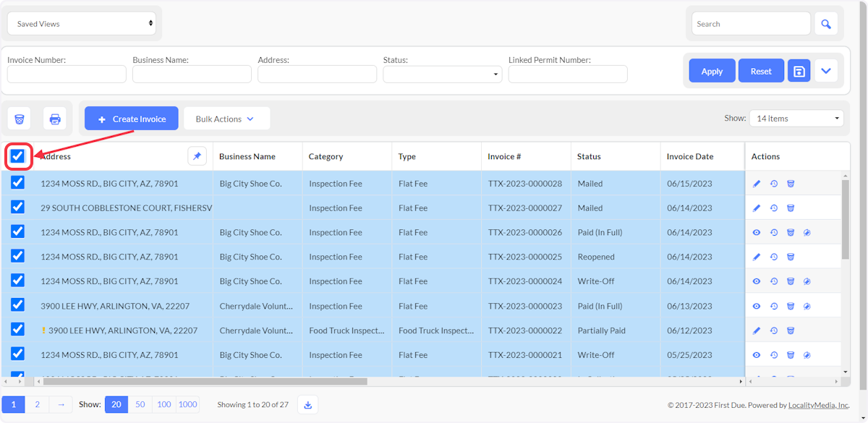The width and height of the screenshot is (868, 423).
Task: Open the Show 14 items dropdown
Action: pyautogui.click(x=796, y=118)
